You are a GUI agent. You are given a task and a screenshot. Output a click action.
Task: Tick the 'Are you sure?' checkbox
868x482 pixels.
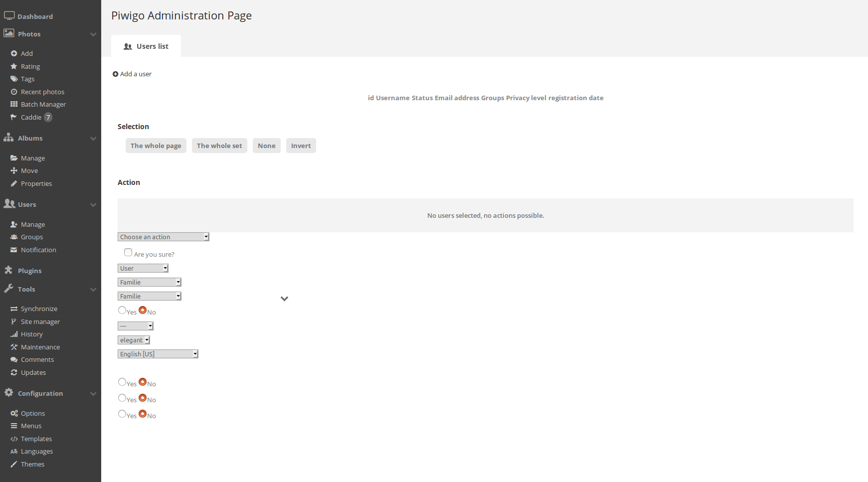[x=128, y=252]
